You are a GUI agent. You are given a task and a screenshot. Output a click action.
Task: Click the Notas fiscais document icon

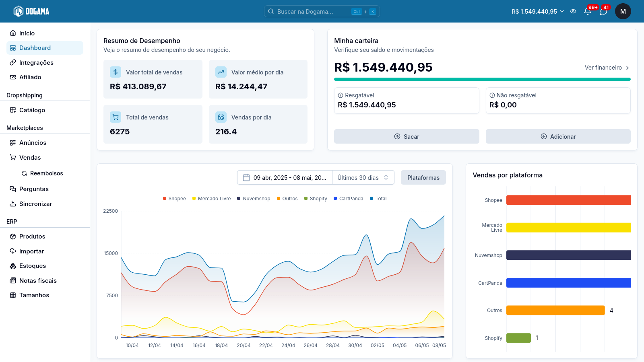click(13, 281)
